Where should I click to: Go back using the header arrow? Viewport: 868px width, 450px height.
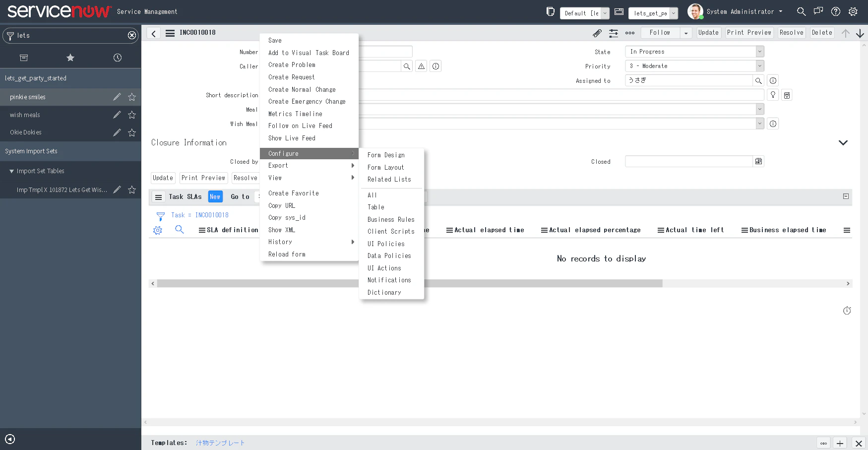point(154,33)
